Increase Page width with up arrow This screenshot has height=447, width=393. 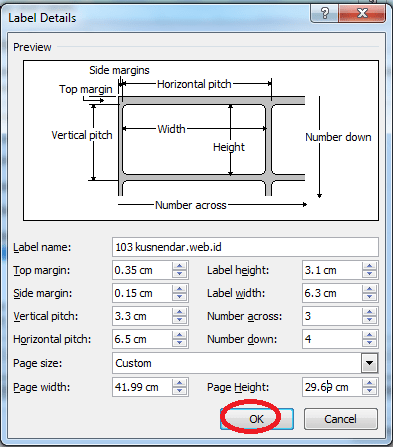pyautogui.click(x=180, y=383)
